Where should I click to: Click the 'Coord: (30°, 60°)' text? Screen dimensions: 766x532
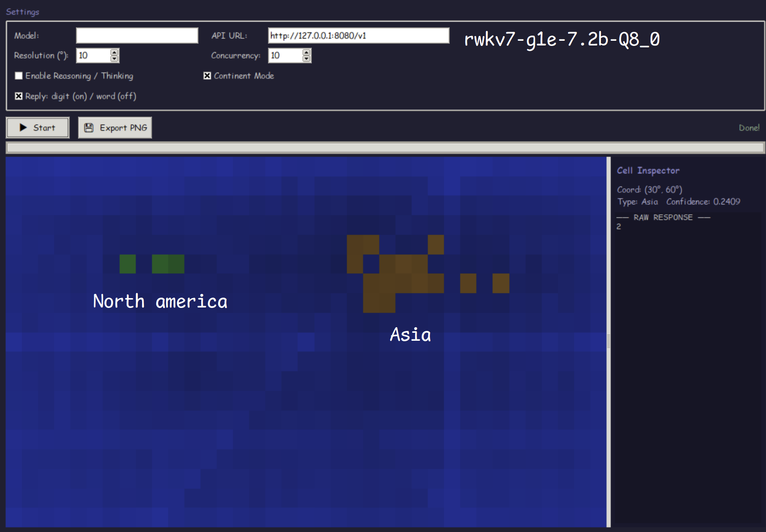pyautogui.click(x=650, y=189)
